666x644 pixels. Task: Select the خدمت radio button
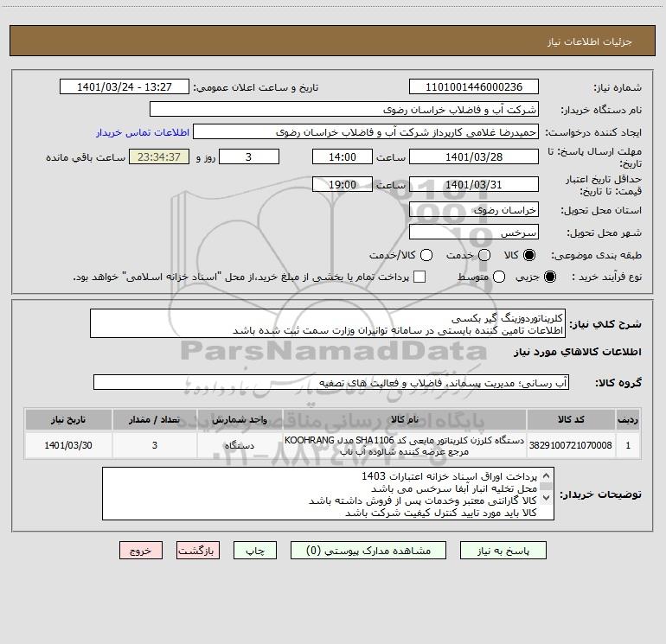coord(484,255)
